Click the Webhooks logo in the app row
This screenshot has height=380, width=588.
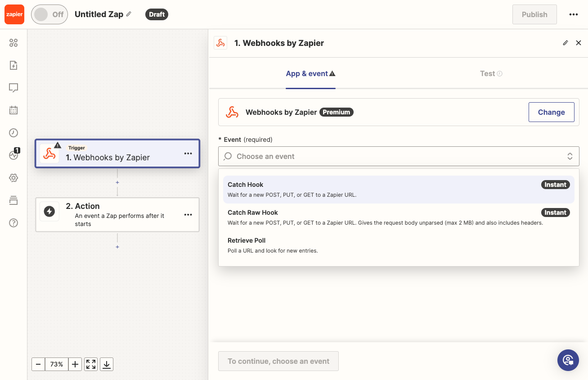click(232, 112)
